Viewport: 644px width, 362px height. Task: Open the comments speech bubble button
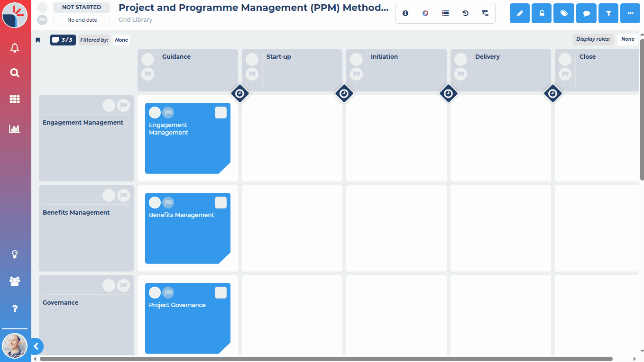coord(586,13)
